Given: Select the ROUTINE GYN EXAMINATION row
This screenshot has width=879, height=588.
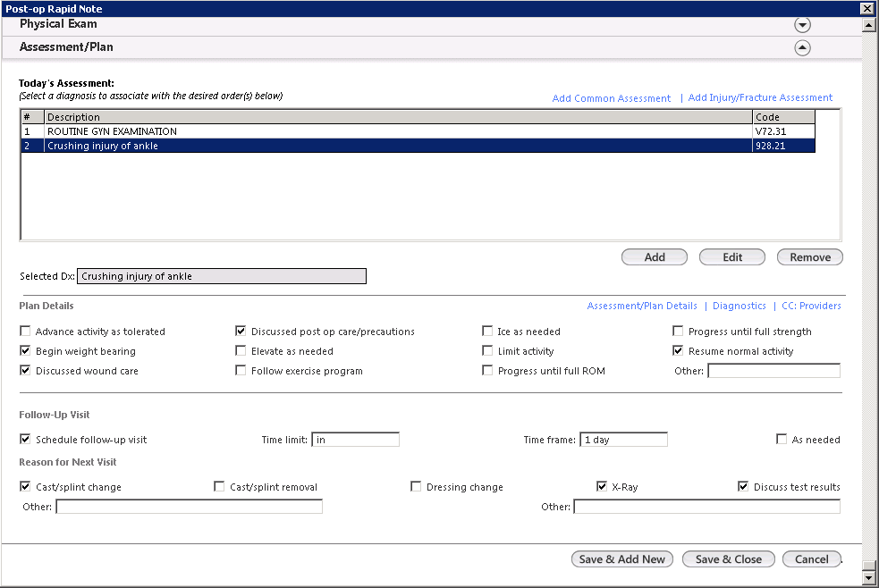Looking at the screenshot, I should point(418,131).
